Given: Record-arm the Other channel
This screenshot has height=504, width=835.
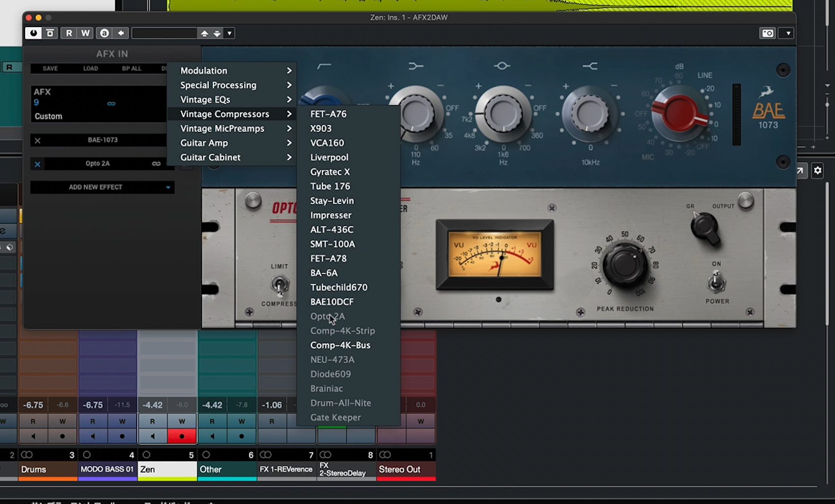Looking at the screenshot, I should point(242,436).
